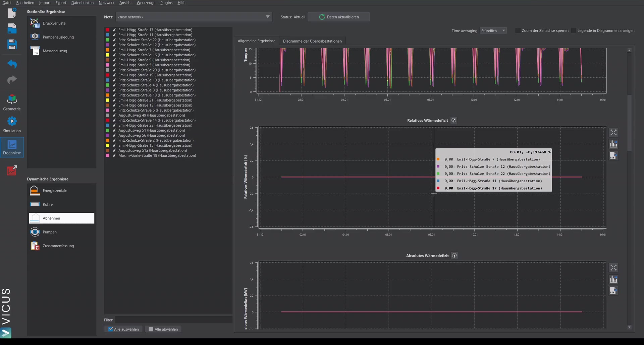Click the save floppy disk icon
Screen dimensions: 644x345
(12, 44)
